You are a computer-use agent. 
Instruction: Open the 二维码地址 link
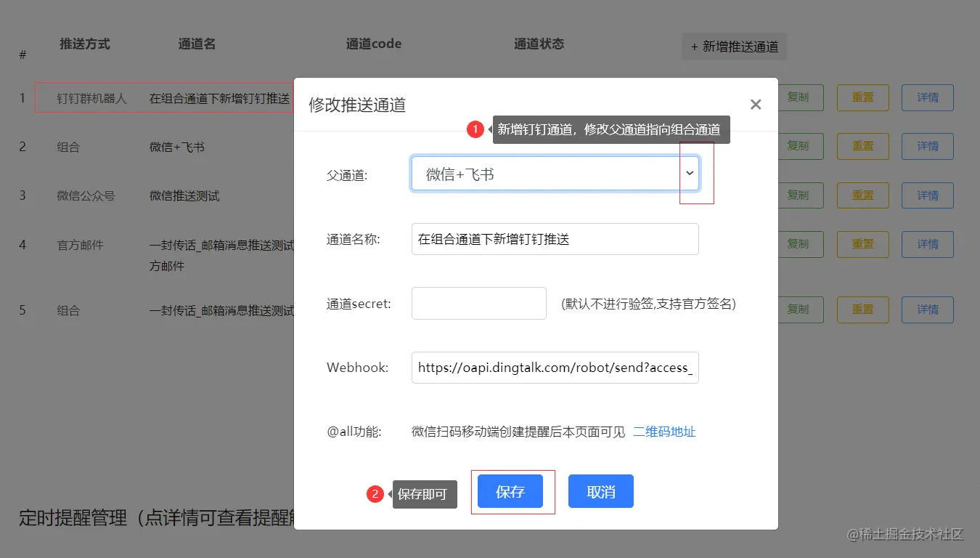663,432
